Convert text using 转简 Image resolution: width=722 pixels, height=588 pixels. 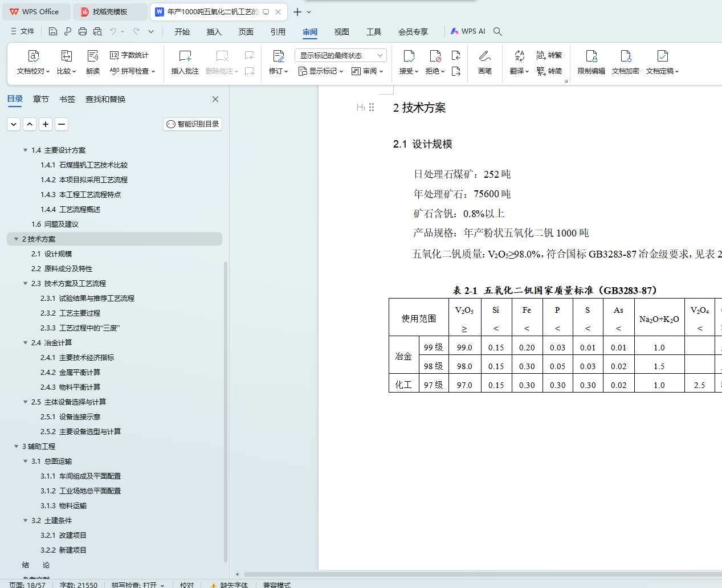549,71
